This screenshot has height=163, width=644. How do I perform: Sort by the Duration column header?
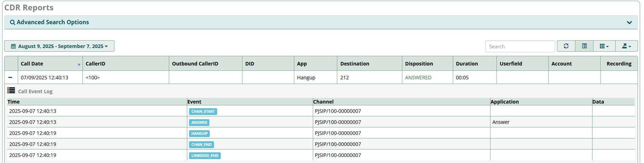pos(467,64)
